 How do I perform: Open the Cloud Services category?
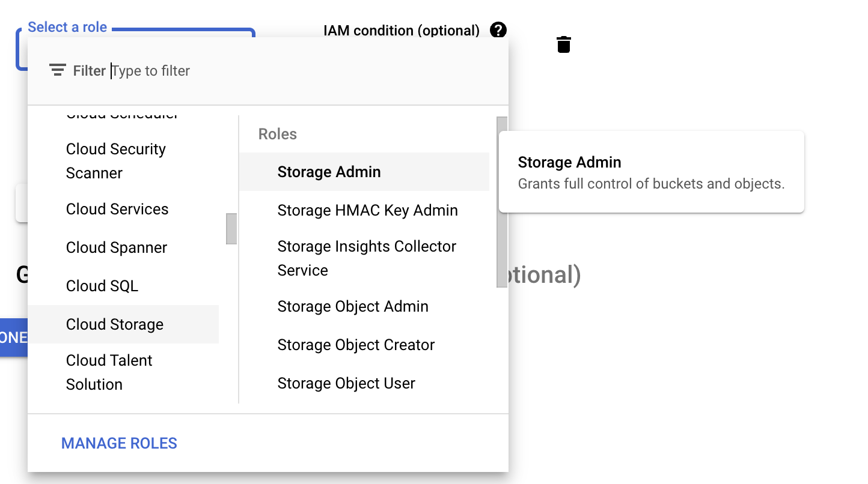point(117,209)
